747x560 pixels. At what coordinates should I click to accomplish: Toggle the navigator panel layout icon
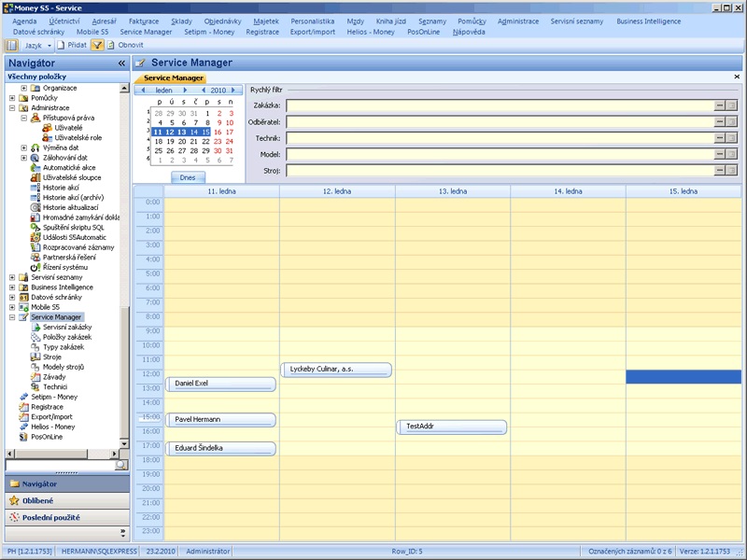click(x=11, y=45)
